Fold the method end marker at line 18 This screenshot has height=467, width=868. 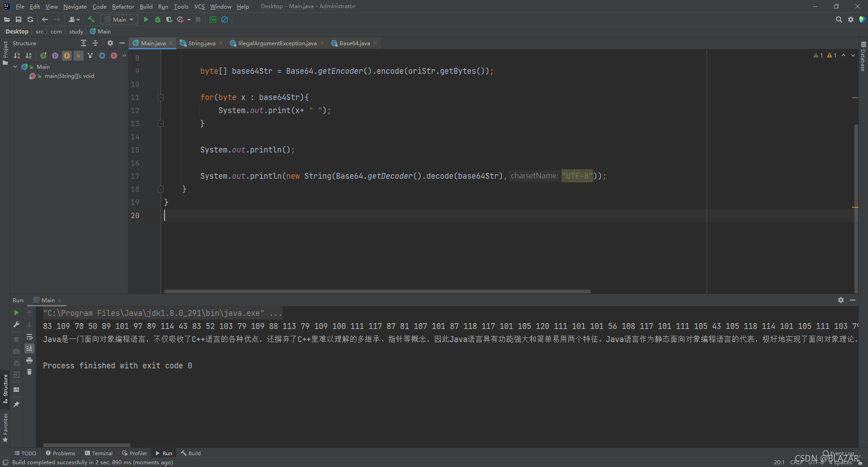tap(160, 189)
